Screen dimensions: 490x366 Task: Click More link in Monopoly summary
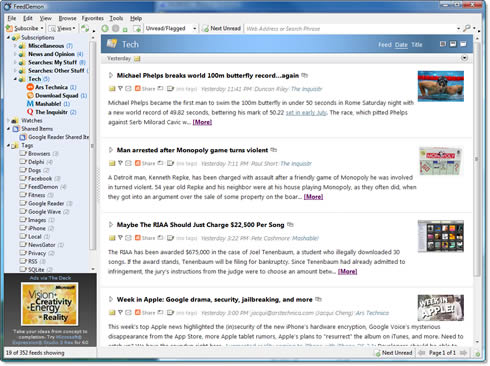[313, 197]
